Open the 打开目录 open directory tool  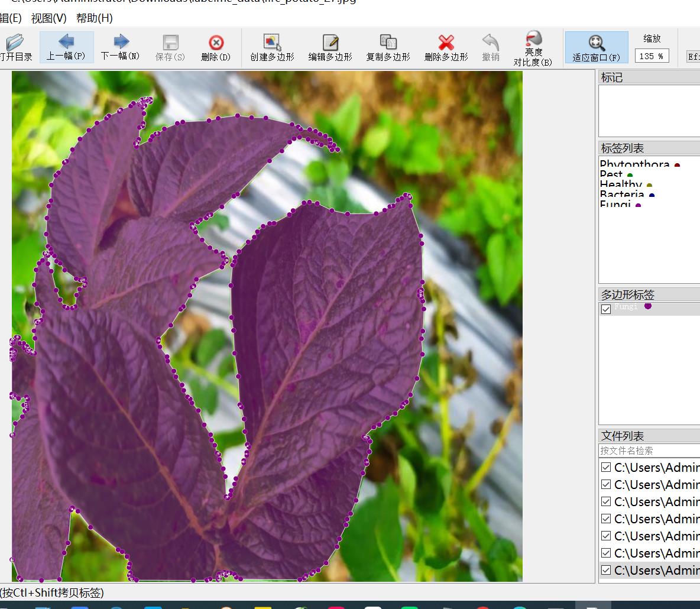point(15,47)
